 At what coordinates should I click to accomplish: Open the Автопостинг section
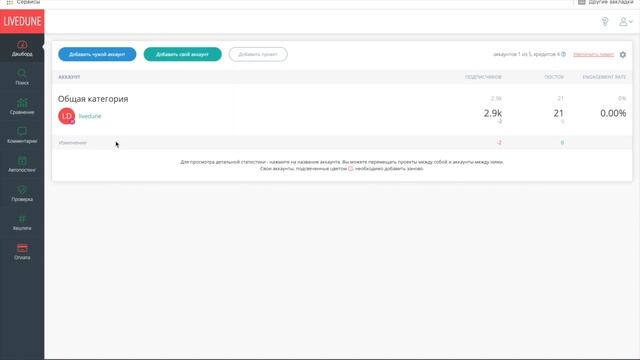coord(22,164)
